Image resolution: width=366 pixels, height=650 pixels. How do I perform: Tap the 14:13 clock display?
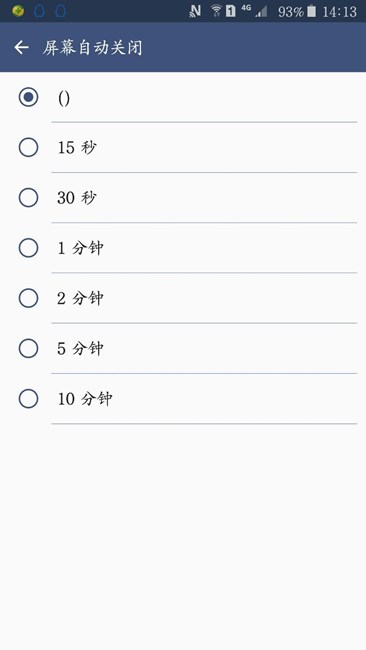(339, 12)
